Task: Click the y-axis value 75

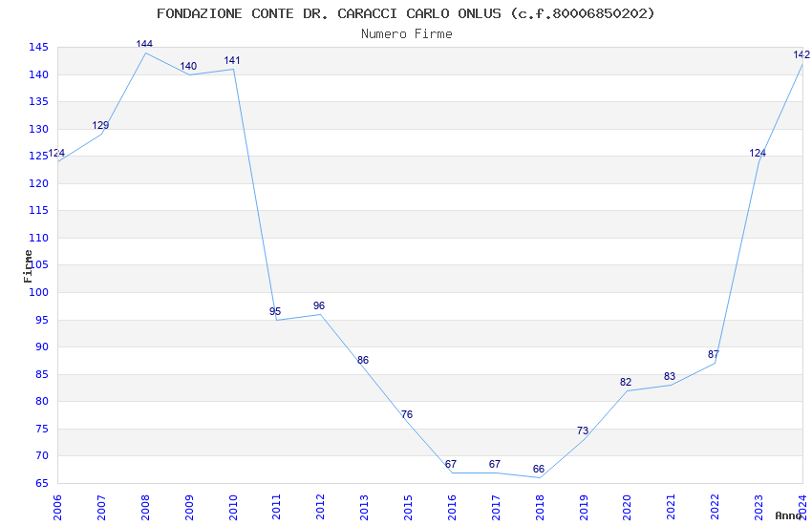Action: [x=42, y=429]
